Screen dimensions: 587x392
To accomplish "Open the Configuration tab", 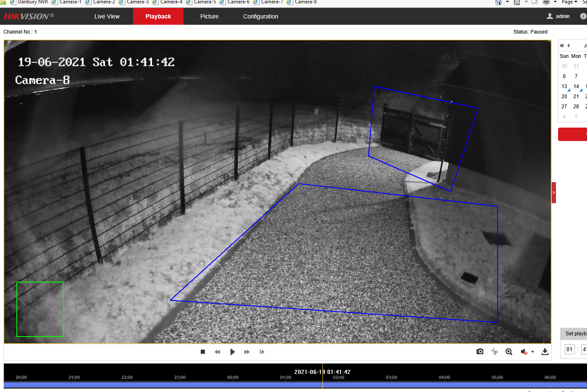I will [x=260, y=16].
